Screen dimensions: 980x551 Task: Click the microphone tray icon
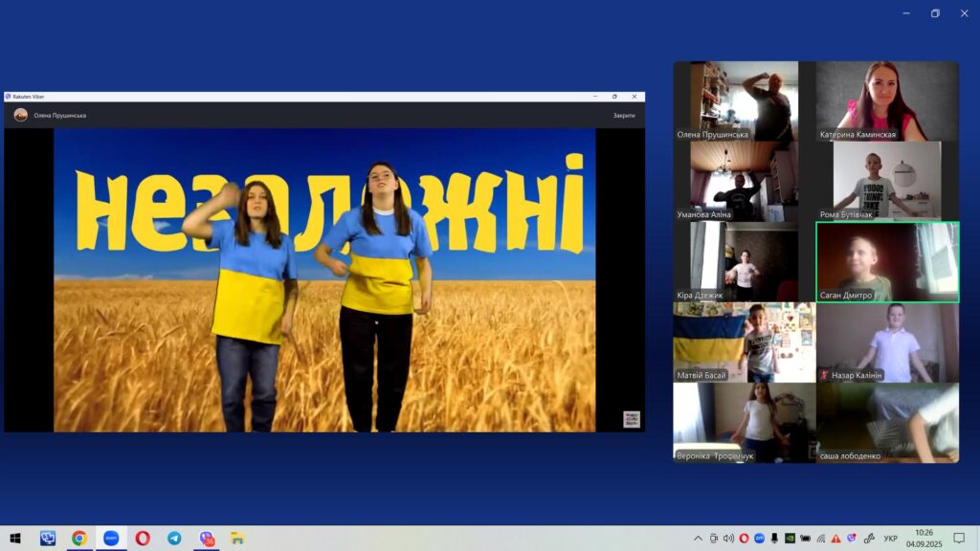click(774, 538)
